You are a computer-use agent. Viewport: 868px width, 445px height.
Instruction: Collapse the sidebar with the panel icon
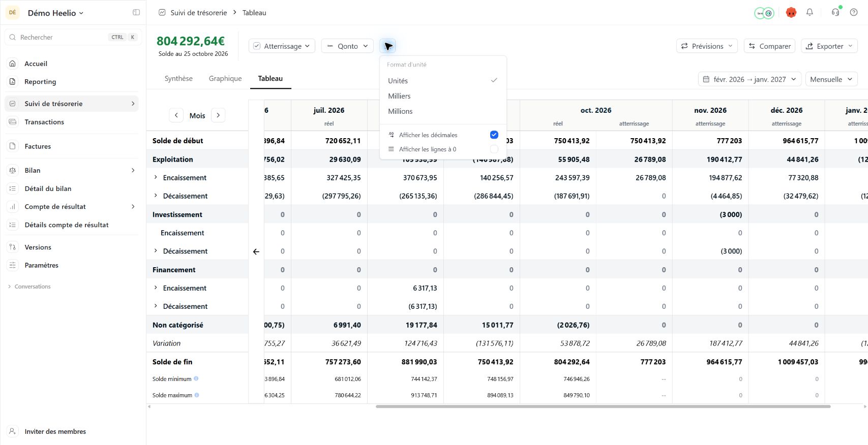(136, 13)
